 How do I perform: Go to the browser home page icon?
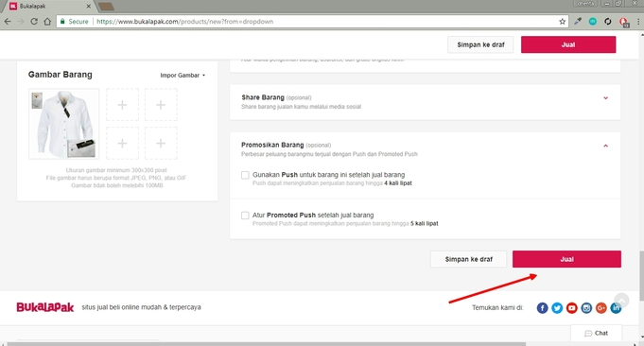(x=47, y=22)
